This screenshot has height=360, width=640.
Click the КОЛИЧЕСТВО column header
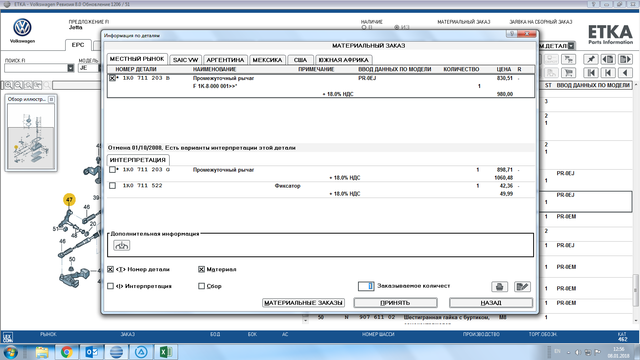461,69
